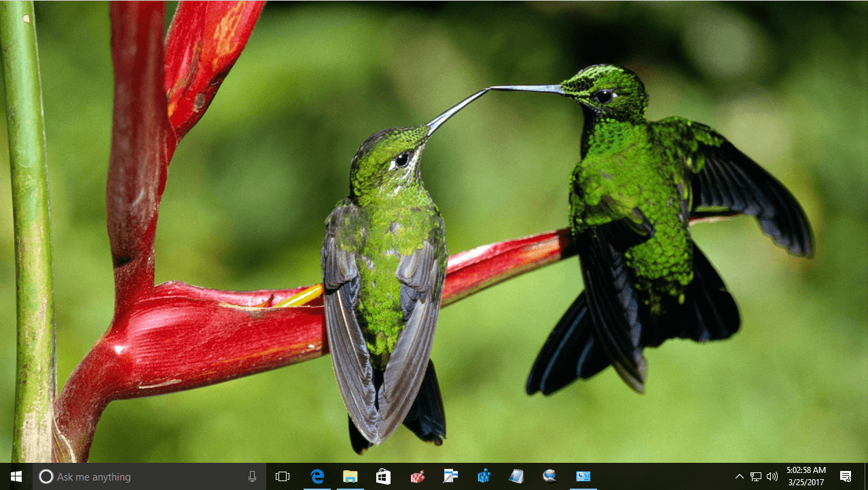Open the pinned charts and report application
868x490 pixels.
click(x=583, y=476)
